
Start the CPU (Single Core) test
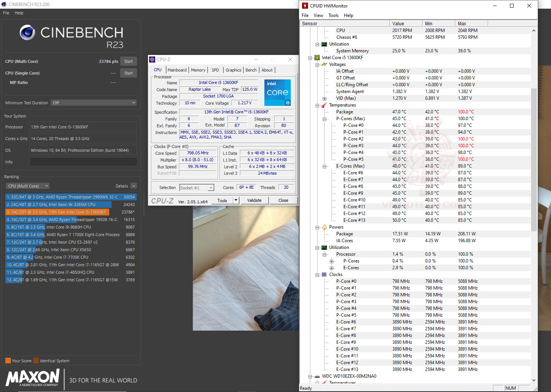128,73
